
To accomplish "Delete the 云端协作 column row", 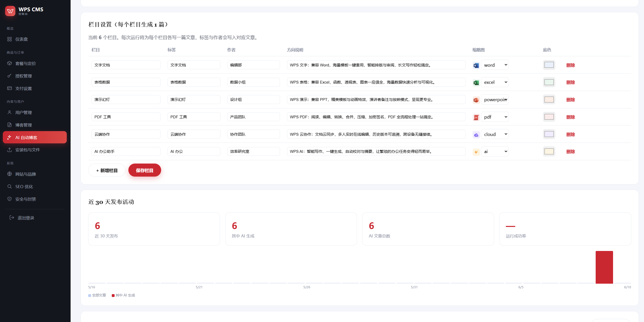I will click(571, 134).
